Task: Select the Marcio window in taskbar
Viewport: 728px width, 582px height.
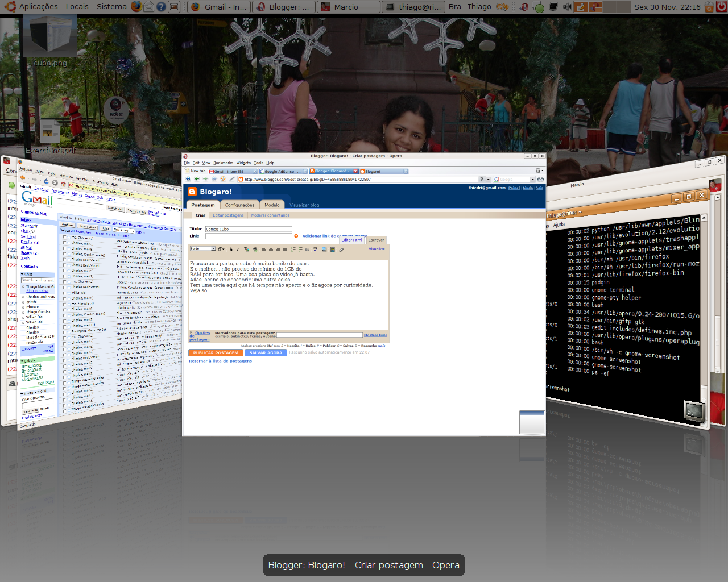Action: [349, 7]
